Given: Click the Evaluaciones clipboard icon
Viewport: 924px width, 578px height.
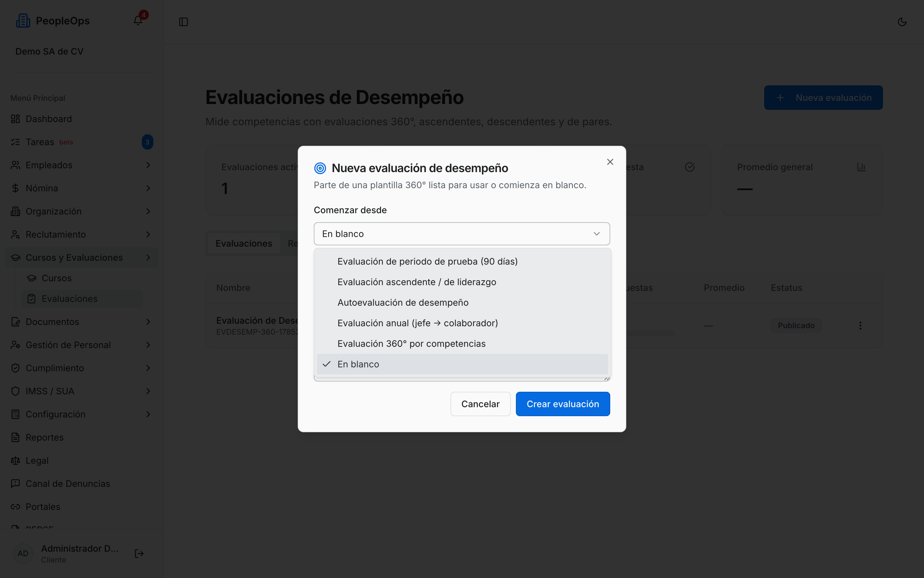Looking at the screenshot, I should click(x=31, y=299).
